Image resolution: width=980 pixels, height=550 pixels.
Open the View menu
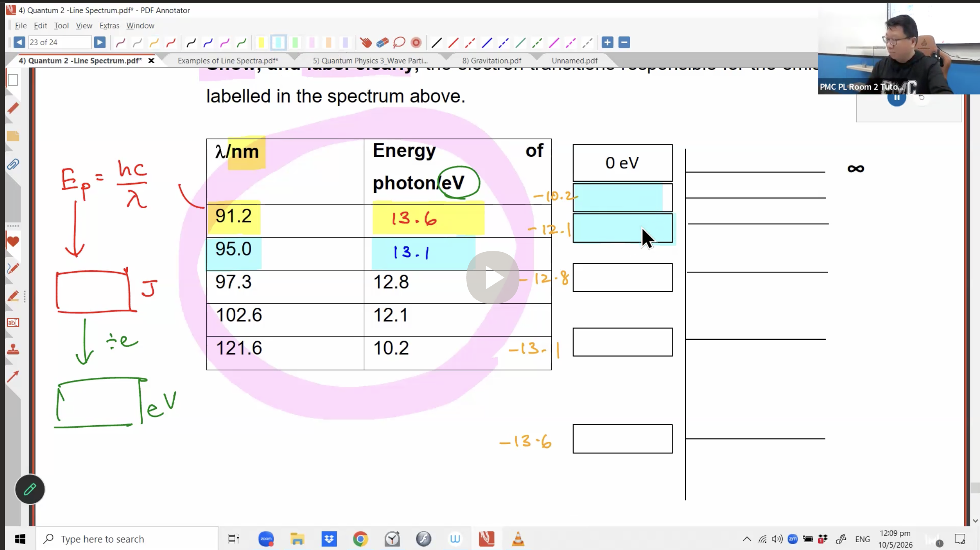click(x=84, y=26)
